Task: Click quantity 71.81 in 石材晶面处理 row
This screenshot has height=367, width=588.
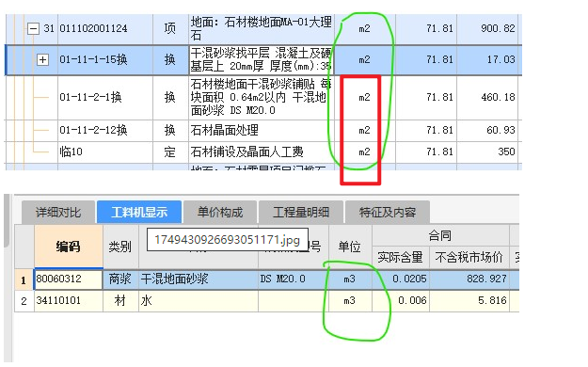Action: [x=439, y=130]
